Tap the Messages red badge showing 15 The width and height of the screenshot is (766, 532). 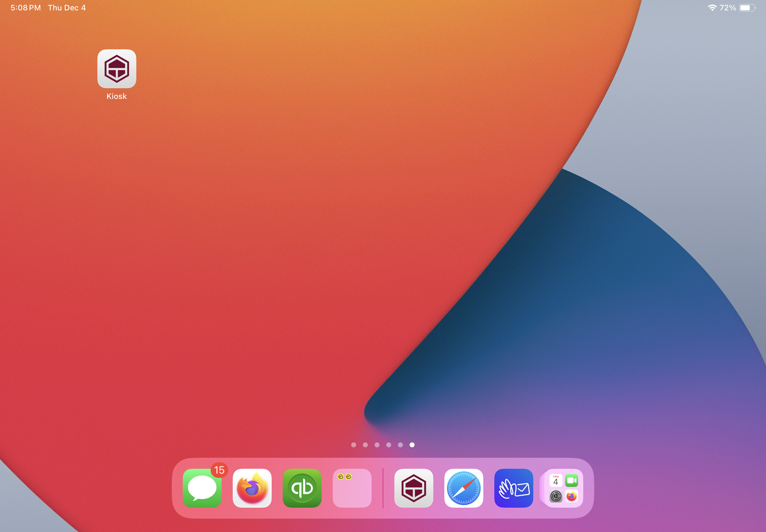[219, 470]
